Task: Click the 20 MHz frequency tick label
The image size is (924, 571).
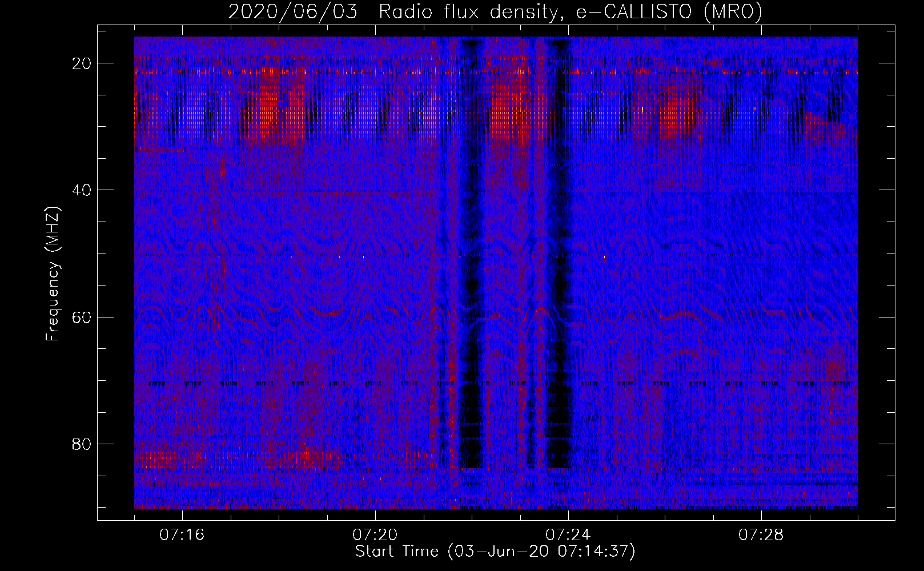Action: [x=82, y=63]
